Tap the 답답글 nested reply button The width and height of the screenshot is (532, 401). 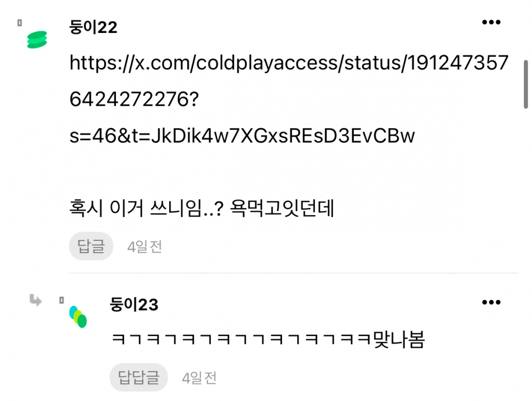138,377
